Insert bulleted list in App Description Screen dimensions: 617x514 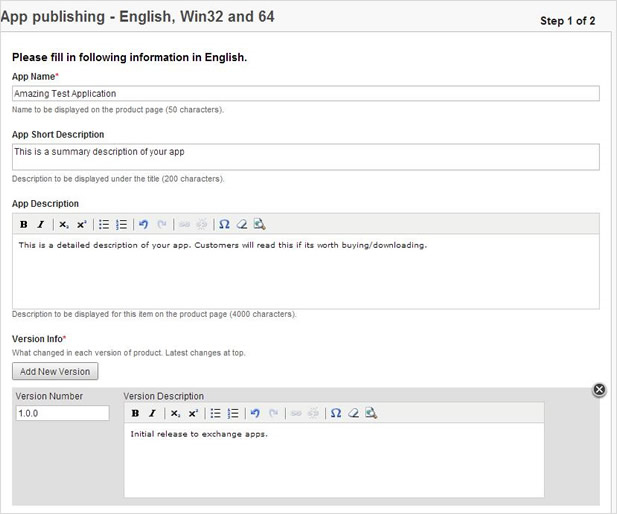tap(104, 224)
